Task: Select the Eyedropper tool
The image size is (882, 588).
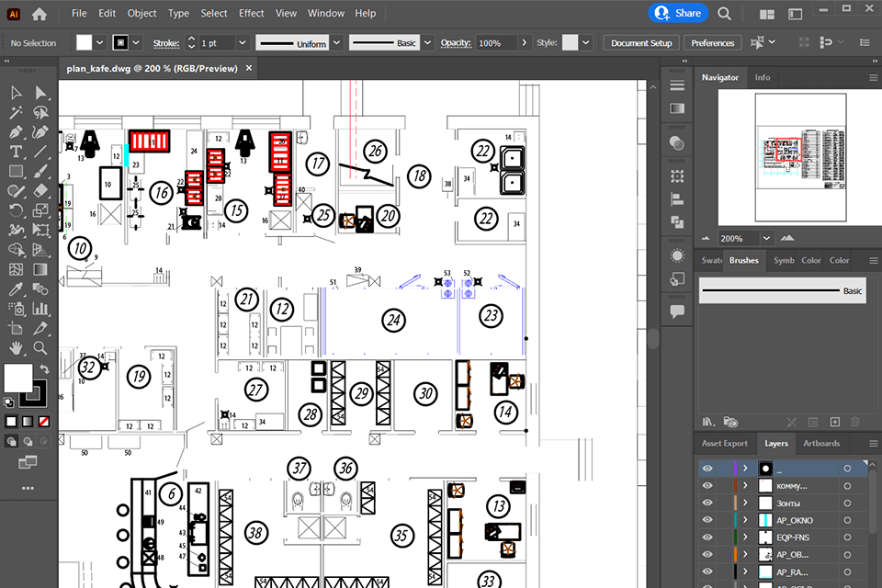Action: coord(16,289)
